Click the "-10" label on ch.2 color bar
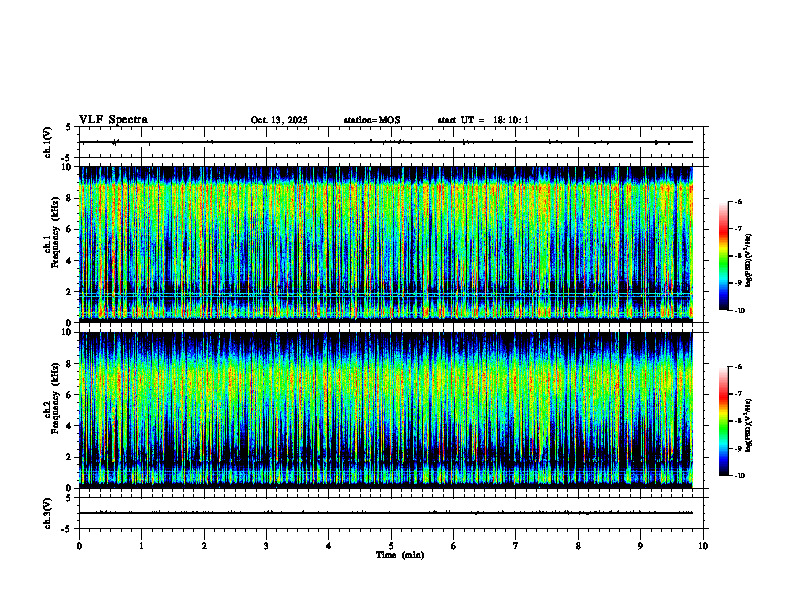792x612 pixels. pos(740,475)
